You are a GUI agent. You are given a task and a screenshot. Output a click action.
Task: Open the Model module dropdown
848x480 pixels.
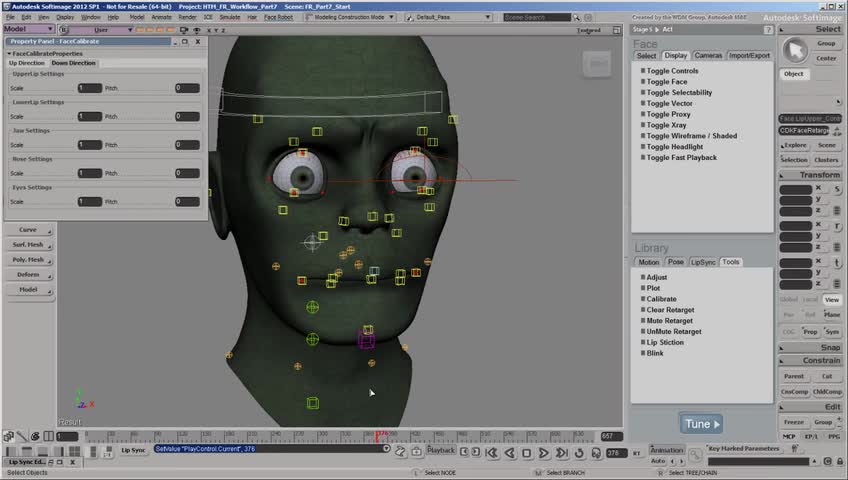click(28, 29)
